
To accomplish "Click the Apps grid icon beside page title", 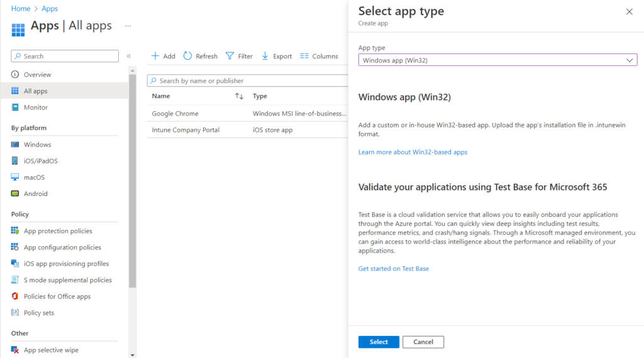I will coord(18,30).
